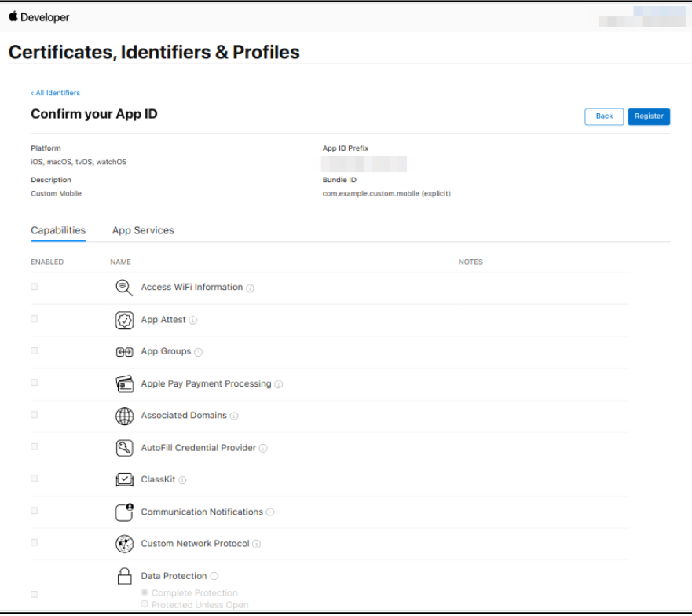Check the Associated Domains checkbox
Viewport: 692px width, 616px height.
tap(35, 415)
